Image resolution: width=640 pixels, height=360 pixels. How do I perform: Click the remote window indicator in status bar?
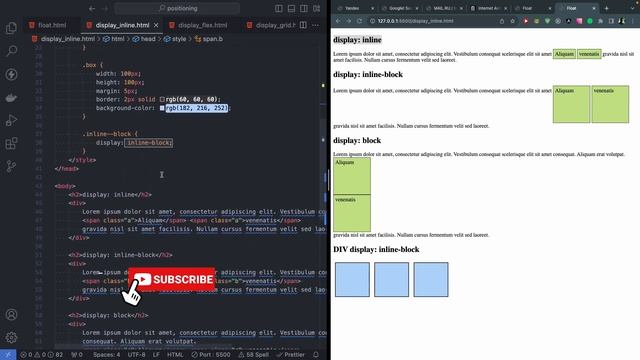8,355
